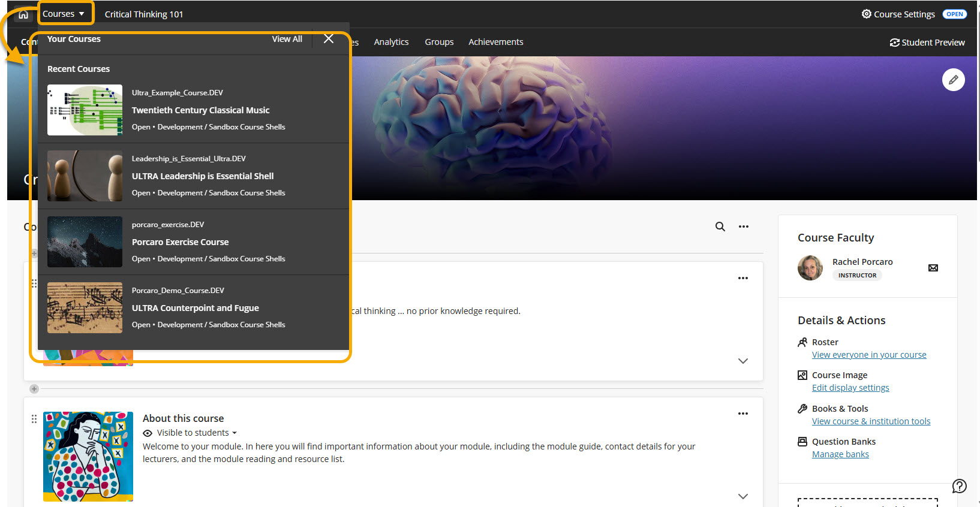
Task: Add content with plus between modules
Action: pos(34,389)
